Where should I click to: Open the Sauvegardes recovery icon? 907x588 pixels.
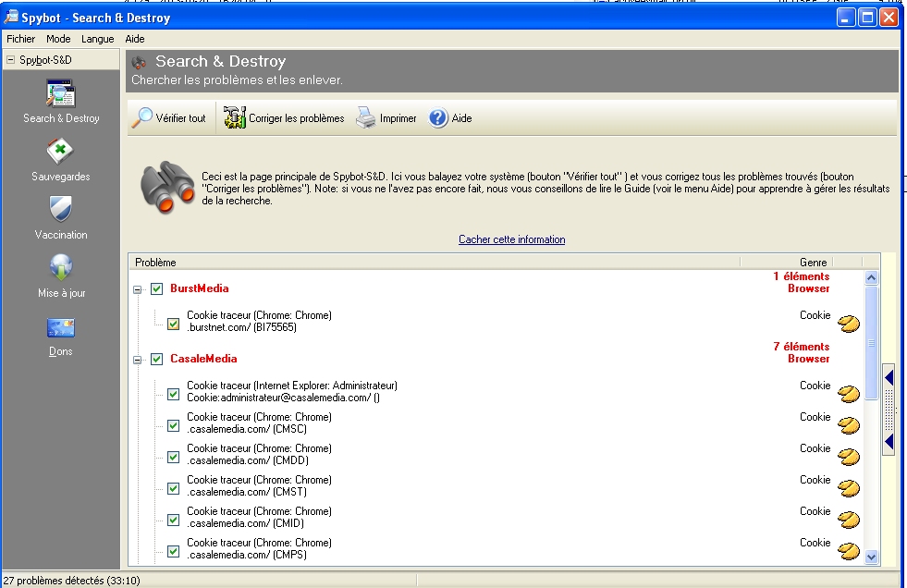[60, 152]
